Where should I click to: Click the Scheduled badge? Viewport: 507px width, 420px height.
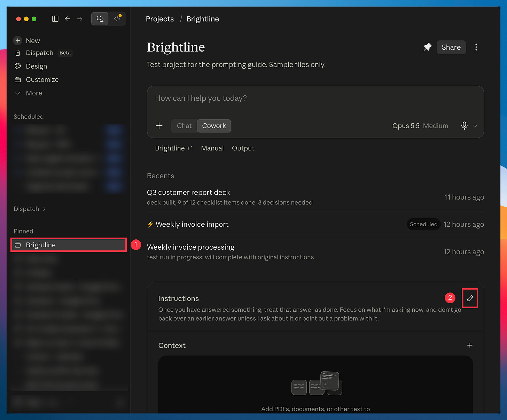(423, 225)
